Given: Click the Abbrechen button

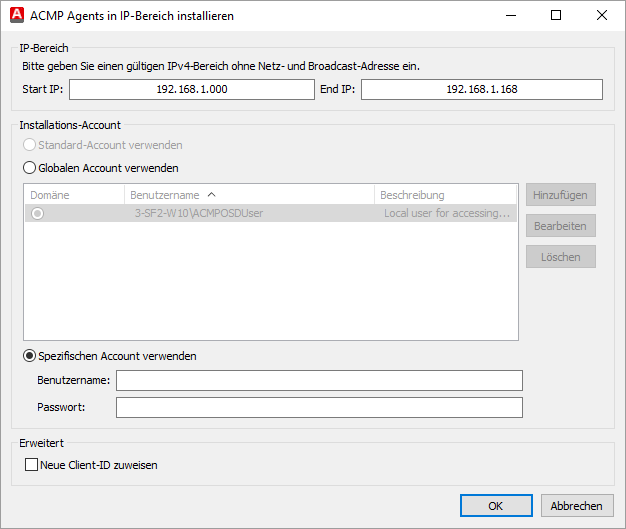Looking at the screenshot, I should pos(577,506).
